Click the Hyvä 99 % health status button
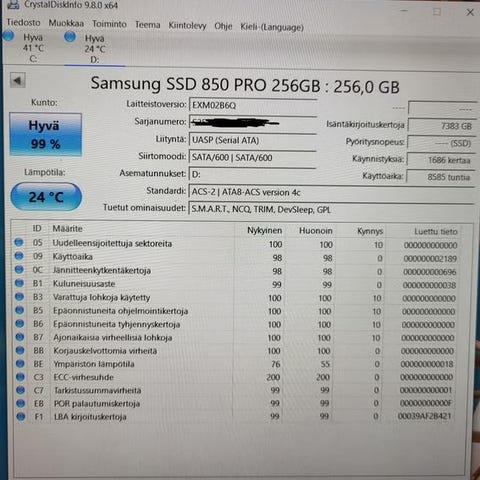 (x=46, y=134)
